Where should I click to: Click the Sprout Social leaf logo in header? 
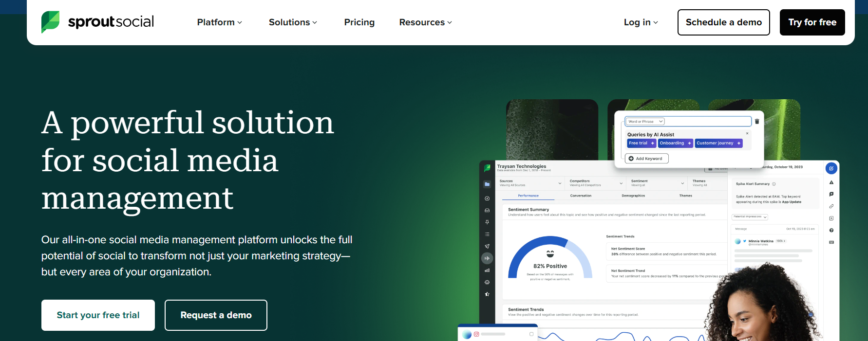(51, 22)
